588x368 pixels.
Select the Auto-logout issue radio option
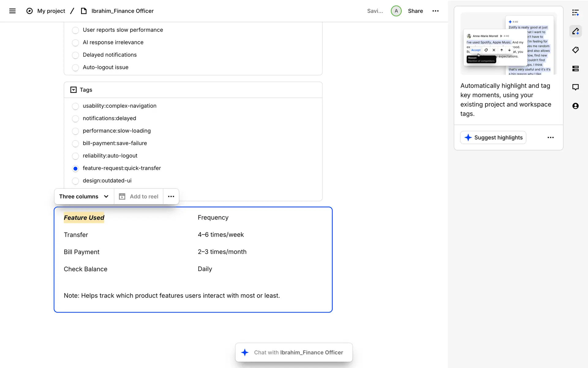[75, 67]
